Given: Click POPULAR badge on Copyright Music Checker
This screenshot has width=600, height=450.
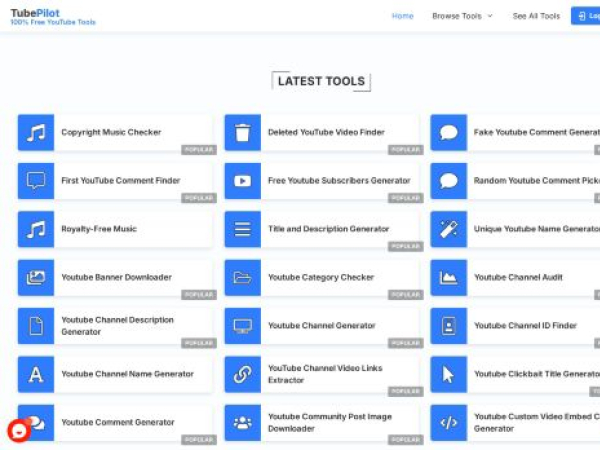Looking at the screenshot, I should tap(199, 150).
